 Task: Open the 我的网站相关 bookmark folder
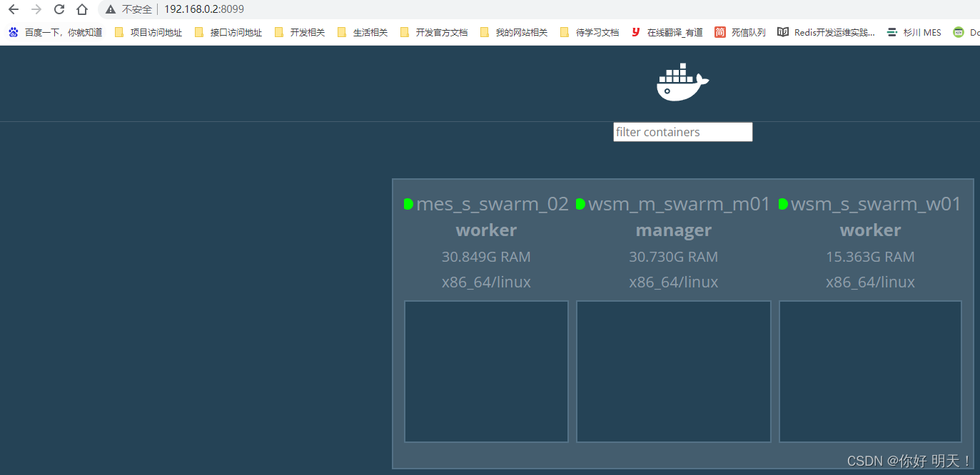tap(514, 32)
